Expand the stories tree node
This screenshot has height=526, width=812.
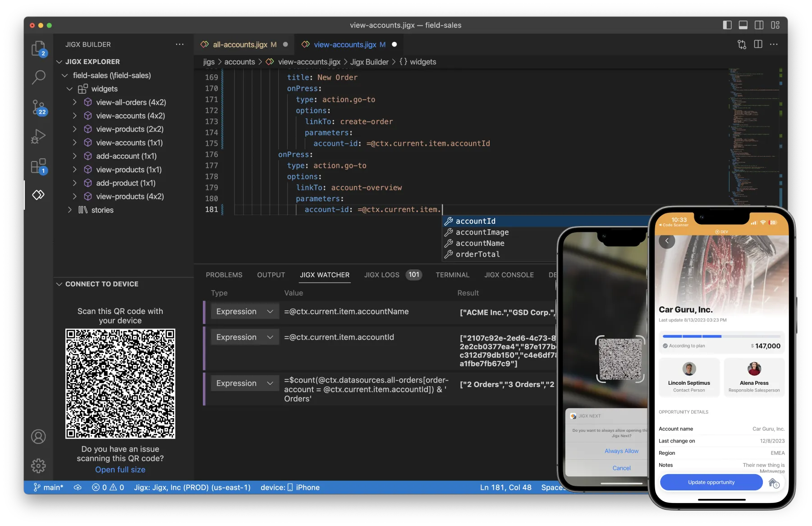70,210
